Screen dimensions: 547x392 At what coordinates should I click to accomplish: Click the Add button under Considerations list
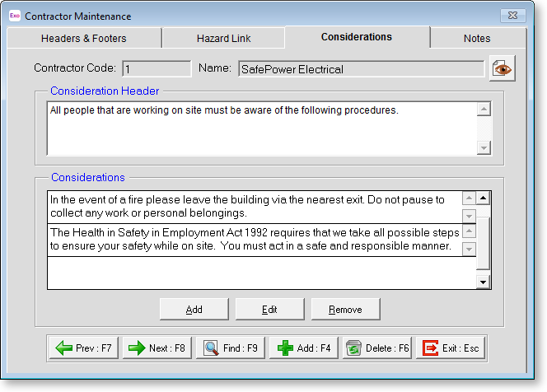194,309
